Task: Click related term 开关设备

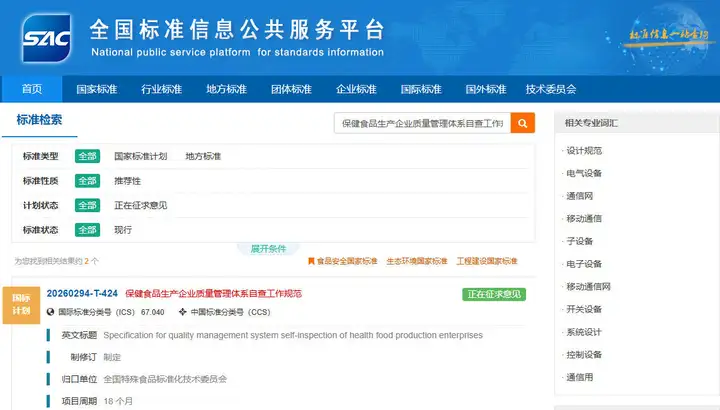Action: click(x=584, y=309)
